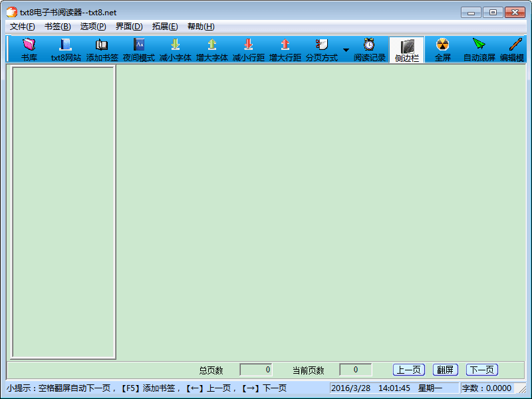The image size is (532, 399).
Task: Open the 文件 menu
Action: 20,26
